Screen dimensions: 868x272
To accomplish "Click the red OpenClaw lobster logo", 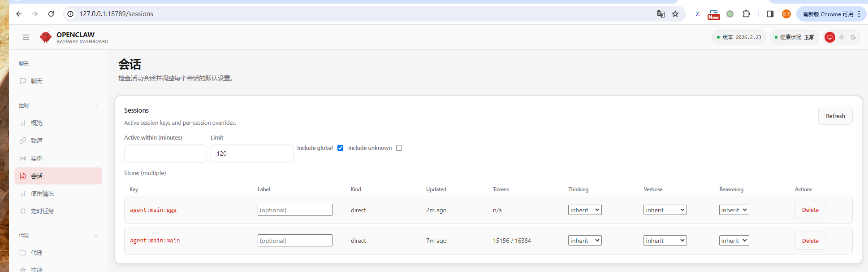I will 45,37.
